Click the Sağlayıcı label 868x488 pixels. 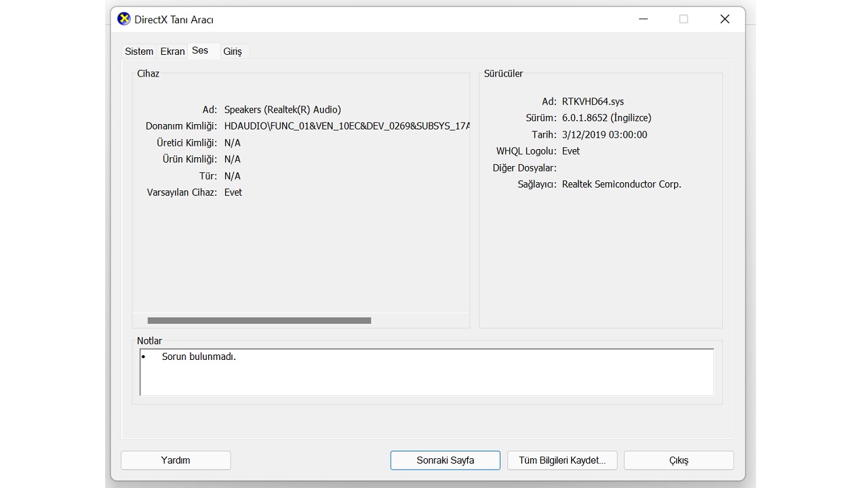coord(537,184)
